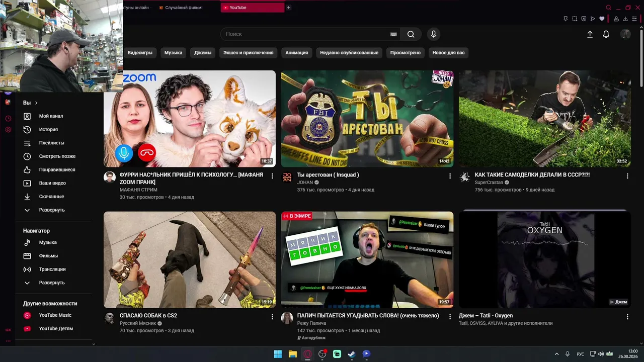
Task: Click the magnifier search button
Action: 411,34
